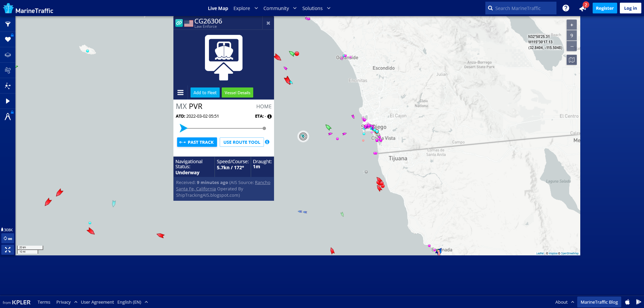Screen dimensions: 644x308
Task: Zoom out the map with minus button
Action: 572,46
